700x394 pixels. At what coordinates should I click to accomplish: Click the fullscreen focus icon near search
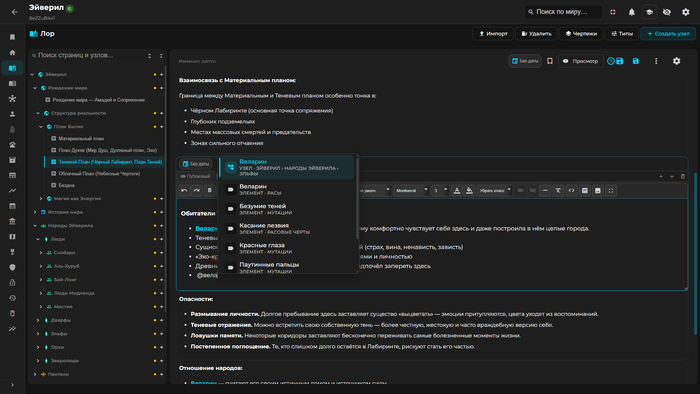[613, 12]
